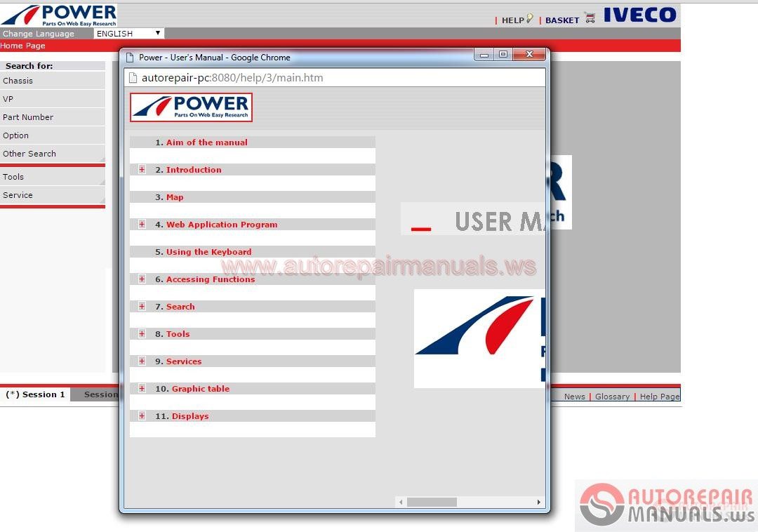Click the BASKET text link
The width and height of the screenshot is (758, 532).
(x=561, y=20)
